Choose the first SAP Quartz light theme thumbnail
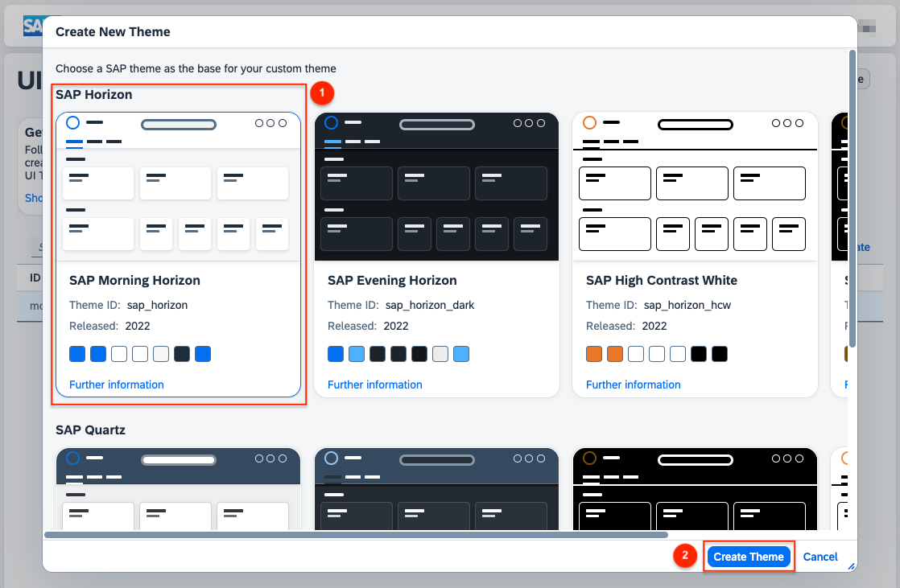900x588 pixels. click(x=179, y=489)
